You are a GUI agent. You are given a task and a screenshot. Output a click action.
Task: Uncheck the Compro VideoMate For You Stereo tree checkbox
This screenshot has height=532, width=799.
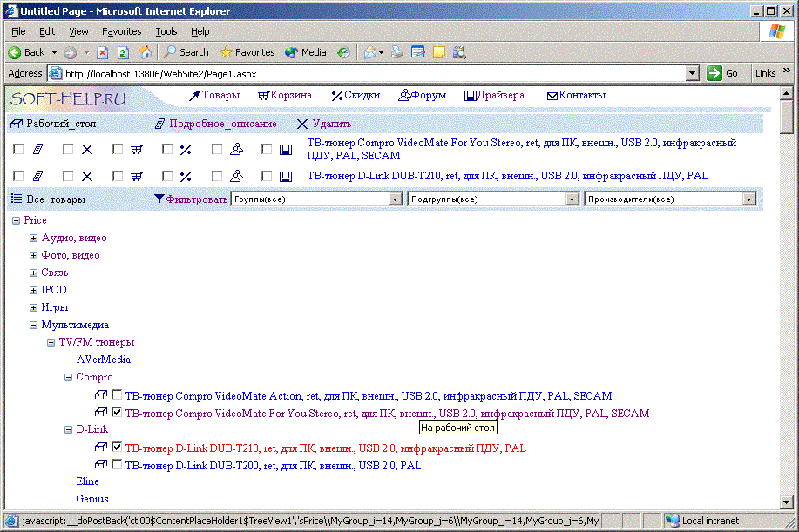point(117,412)
